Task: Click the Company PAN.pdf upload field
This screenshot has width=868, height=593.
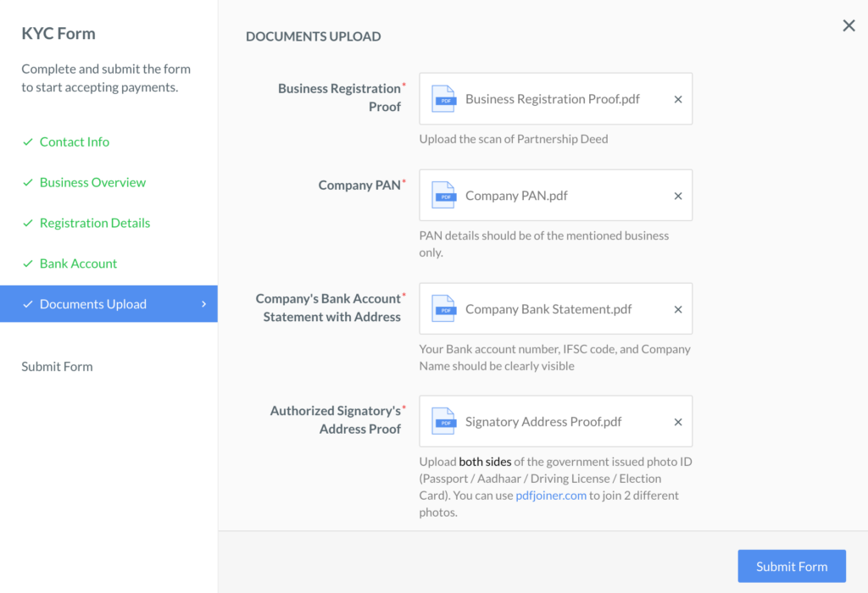Action: 555,196
